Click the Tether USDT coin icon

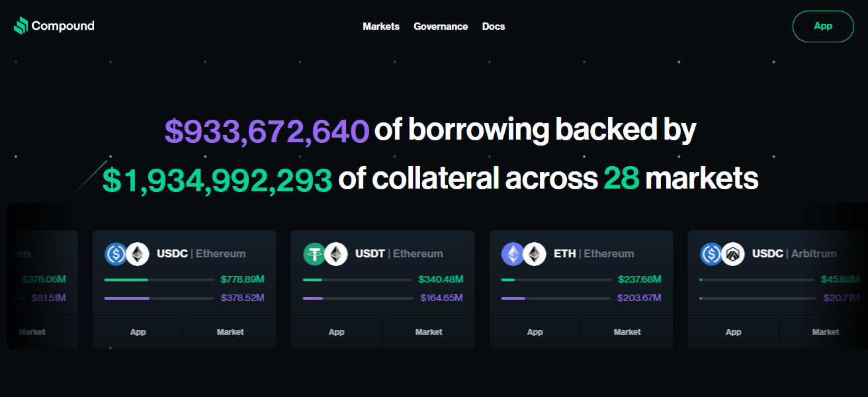click(314, 254)
